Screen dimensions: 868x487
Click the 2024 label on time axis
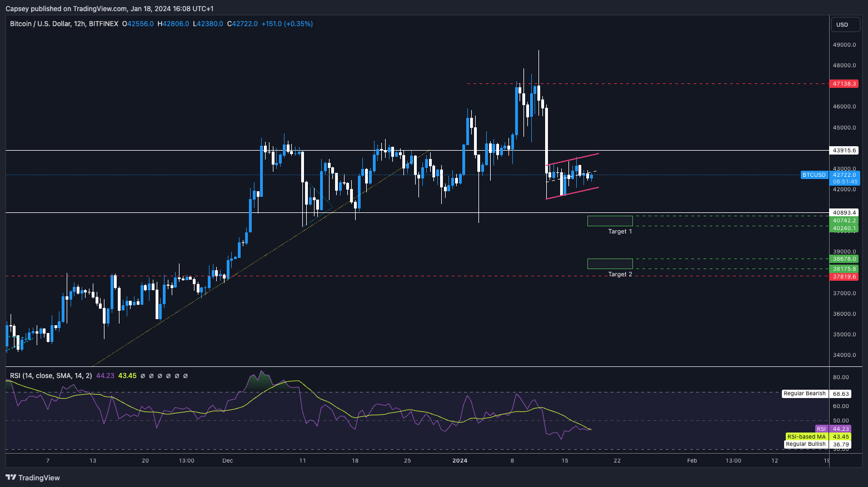click(x=460, y=460)
